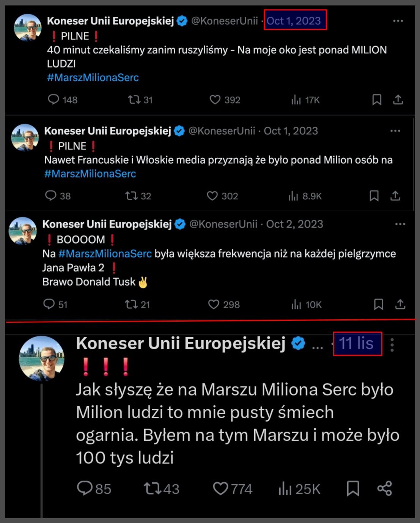Like the bottom tweet with 774 likes
This screenshot has width=420, height=523.
coord(220,488)
